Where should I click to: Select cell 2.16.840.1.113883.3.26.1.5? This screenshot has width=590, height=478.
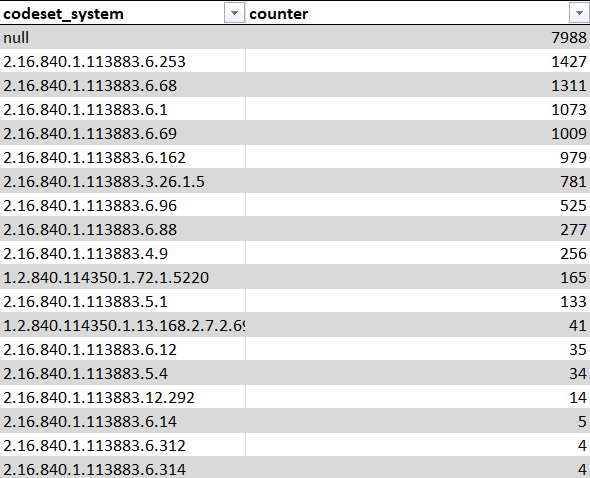click(x=123, y=181)
